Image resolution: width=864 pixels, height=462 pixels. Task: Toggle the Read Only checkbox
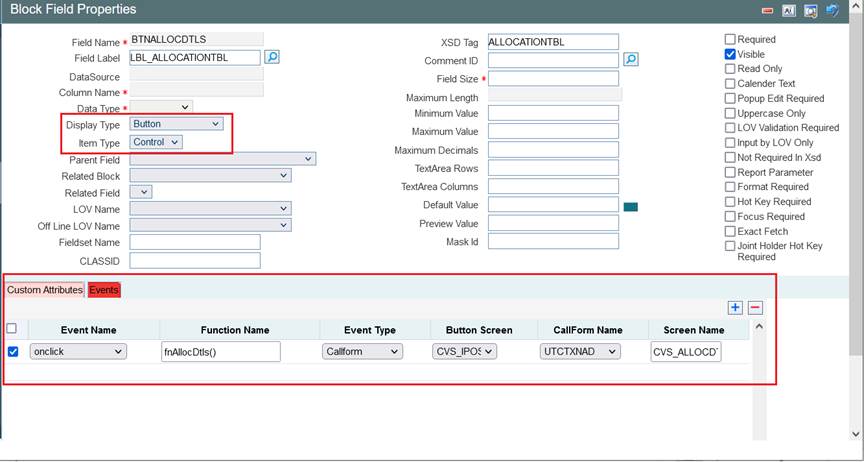tap(730, 69)
